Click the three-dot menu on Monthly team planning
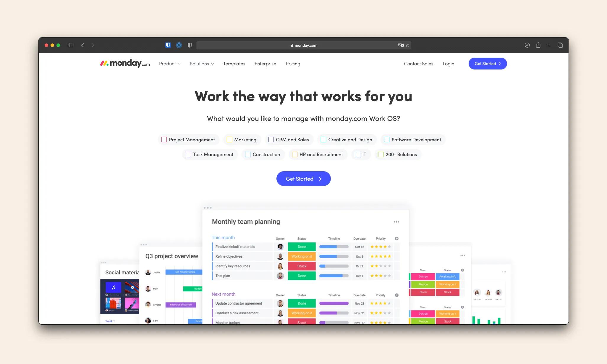The height and width of the screenshot is (364, 607). [x=396, y=221]
